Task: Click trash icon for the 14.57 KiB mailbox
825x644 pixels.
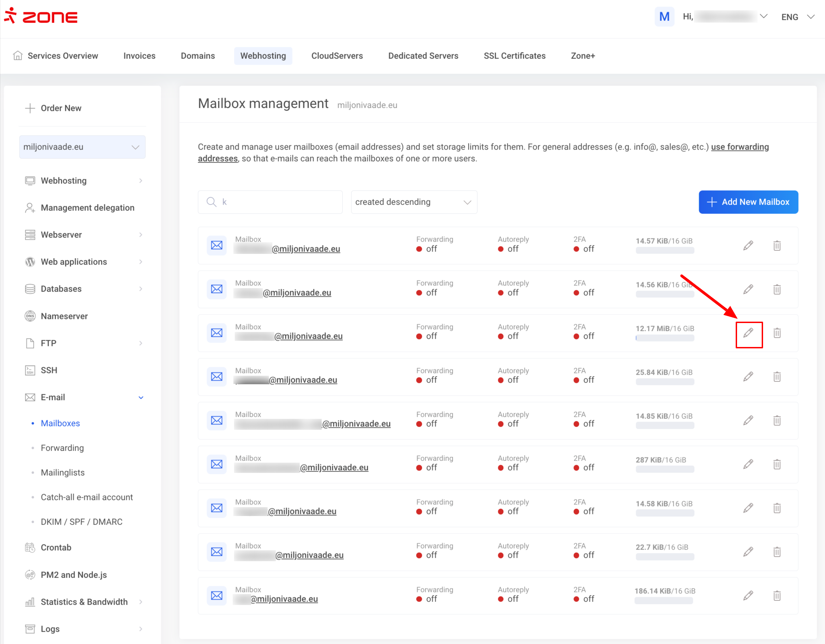Action: 777,245
